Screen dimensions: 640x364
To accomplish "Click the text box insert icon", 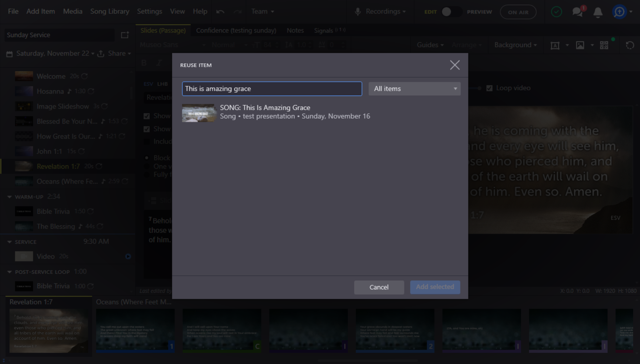I will click(x=555, y=45).
